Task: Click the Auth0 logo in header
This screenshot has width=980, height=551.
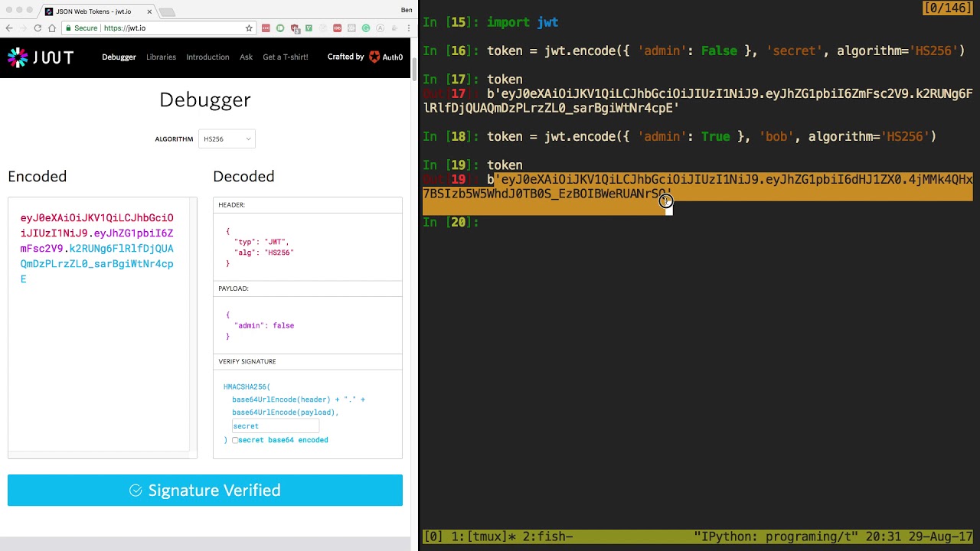Action: click(x=385, y=57)
